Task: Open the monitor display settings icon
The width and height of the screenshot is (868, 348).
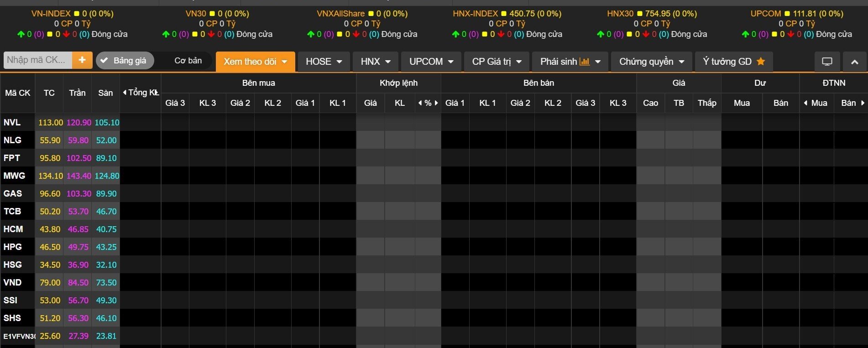Action: [827, 62]
